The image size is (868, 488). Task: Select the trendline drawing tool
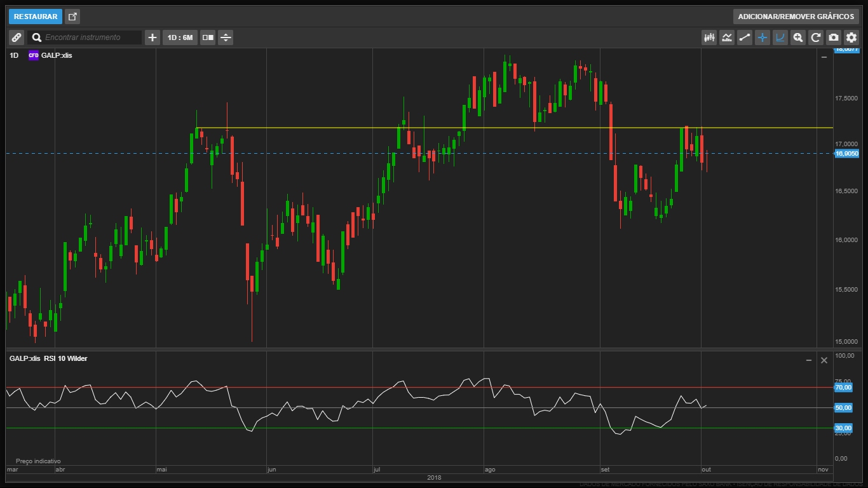(745, 37)
